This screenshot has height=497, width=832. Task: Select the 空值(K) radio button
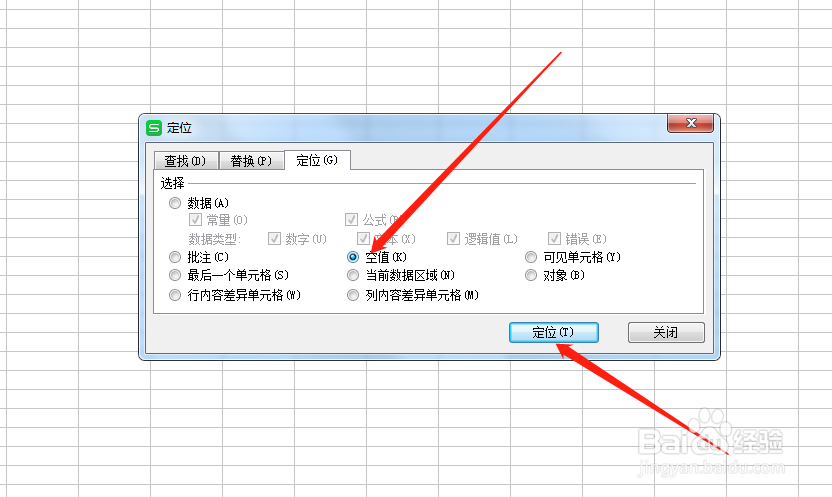click(x=353, y=257)
